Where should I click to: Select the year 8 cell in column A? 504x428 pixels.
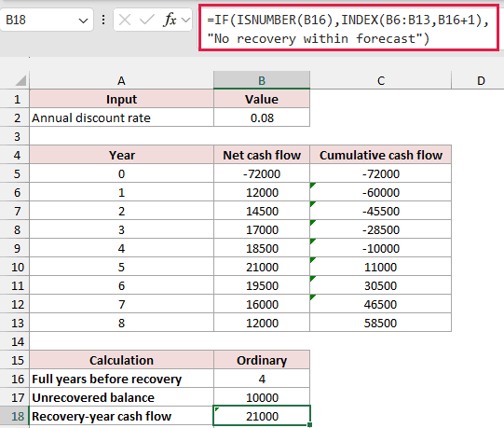(121, 323)
